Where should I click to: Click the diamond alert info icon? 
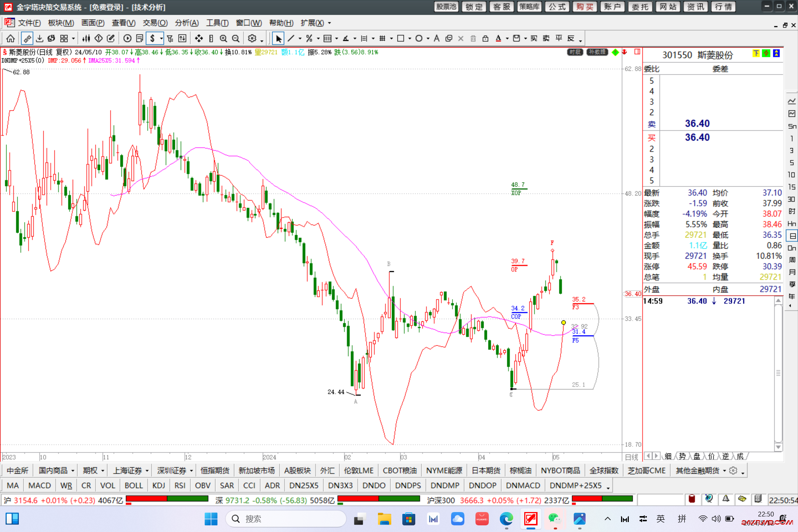pos(99,38)
